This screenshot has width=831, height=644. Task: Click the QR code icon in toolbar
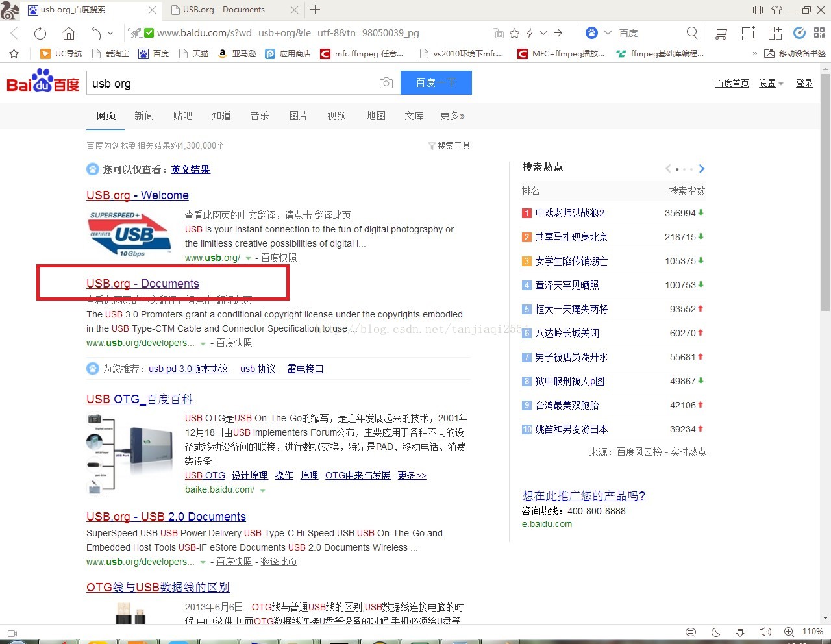(819, 33)
